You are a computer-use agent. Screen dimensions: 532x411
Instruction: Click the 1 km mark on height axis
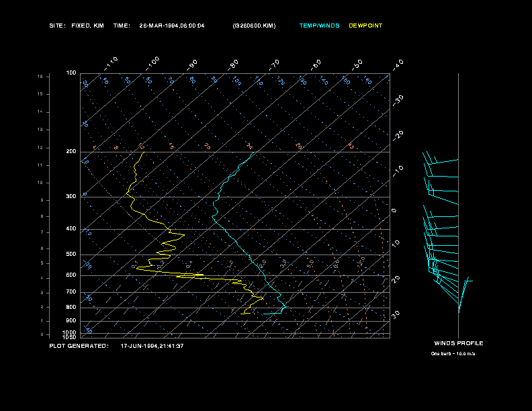click(x=42, y=321)
